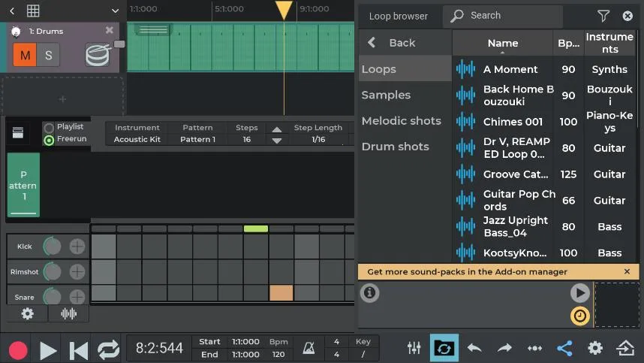Click the undo arrow
This screenshot has width=644, height=363.
[x=474, y=348]
